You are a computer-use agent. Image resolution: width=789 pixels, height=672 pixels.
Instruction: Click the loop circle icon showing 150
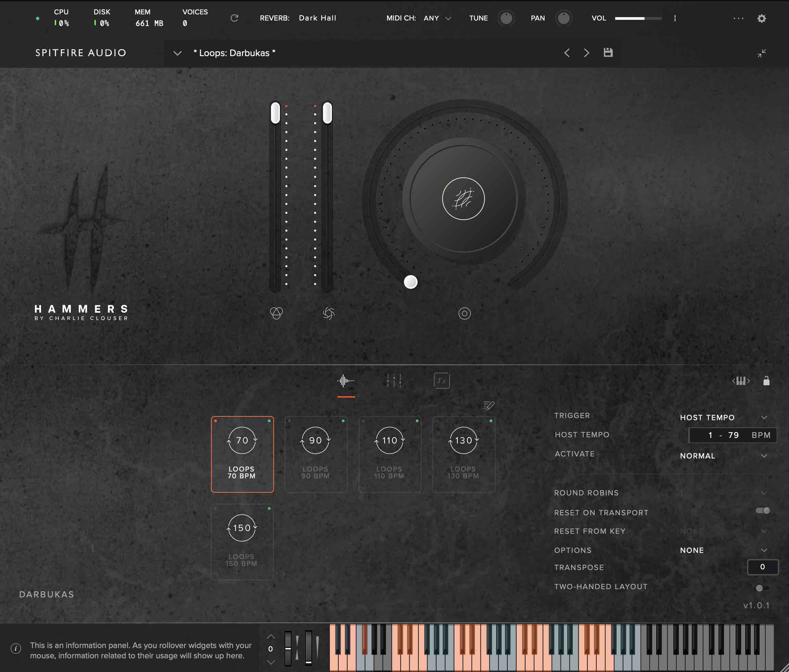[242, 528]
